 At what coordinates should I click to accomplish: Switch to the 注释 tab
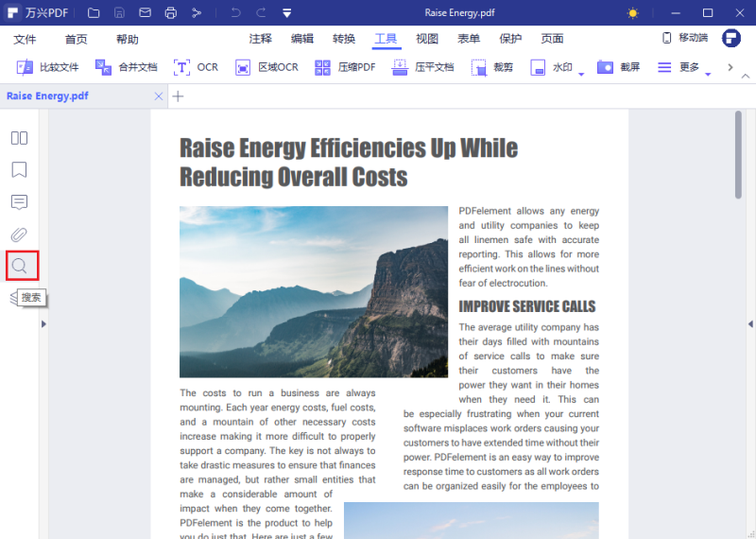(261, 39)
